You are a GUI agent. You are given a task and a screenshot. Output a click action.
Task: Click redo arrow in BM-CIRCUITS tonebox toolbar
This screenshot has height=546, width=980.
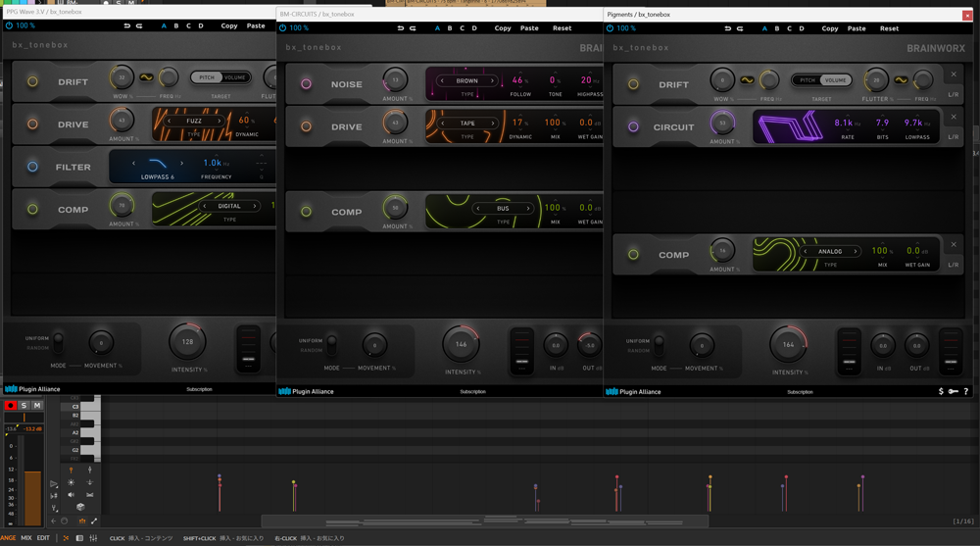413,28
